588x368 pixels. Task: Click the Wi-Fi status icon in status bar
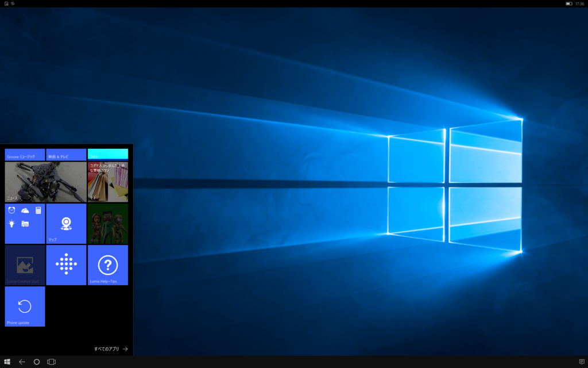click(x=13, y=3)
